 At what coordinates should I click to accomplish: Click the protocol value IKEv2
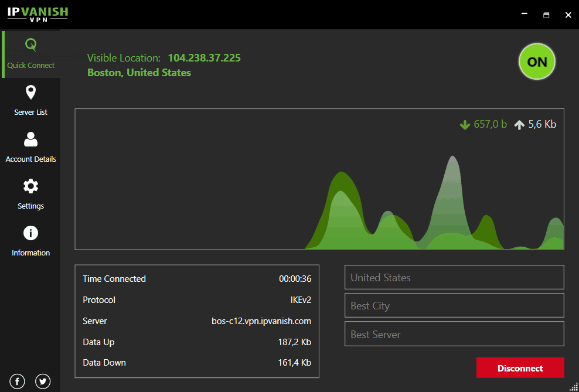click(x=301, y=300)
